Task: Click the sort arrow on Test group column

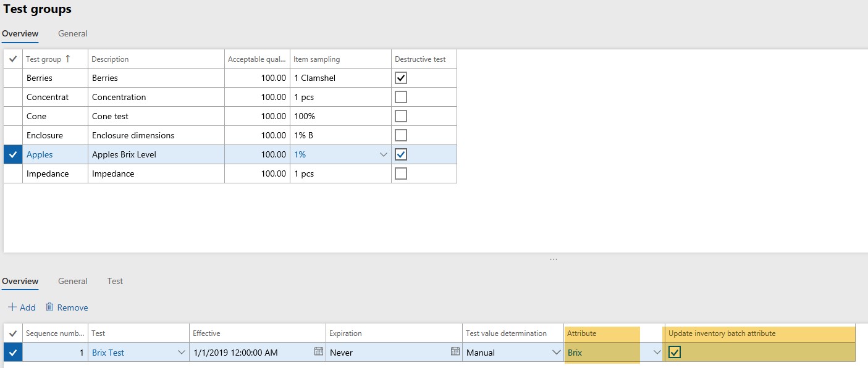Action: tap(68, 59)
